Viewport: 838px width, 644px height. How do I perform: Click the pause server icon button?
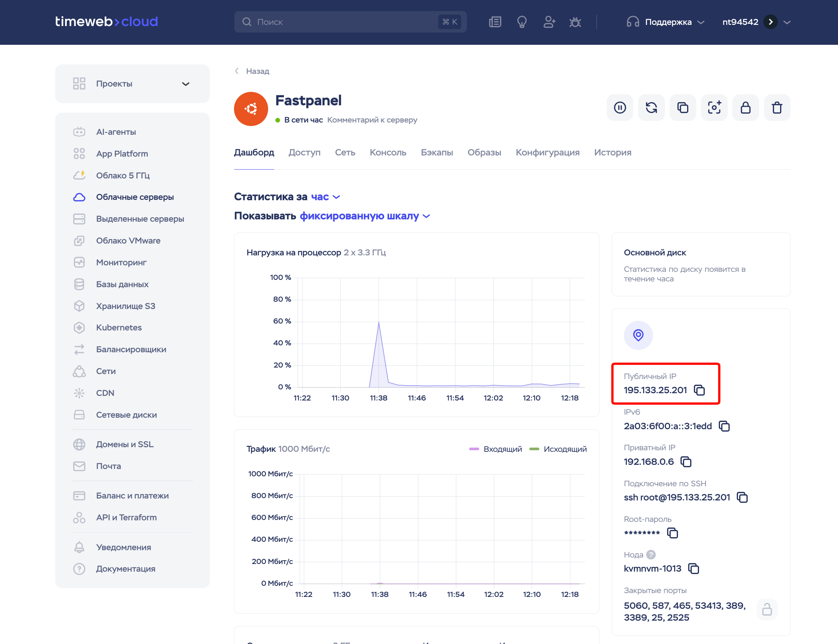point(619,108)
